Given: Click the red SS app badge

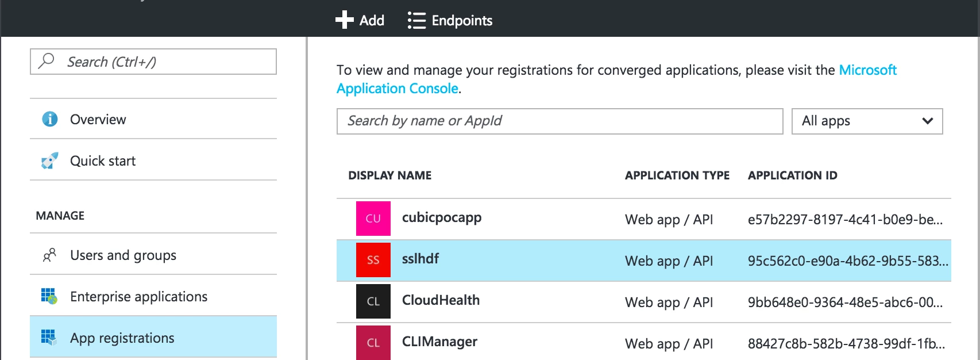Looking at the screenshot, I should 373,260.
